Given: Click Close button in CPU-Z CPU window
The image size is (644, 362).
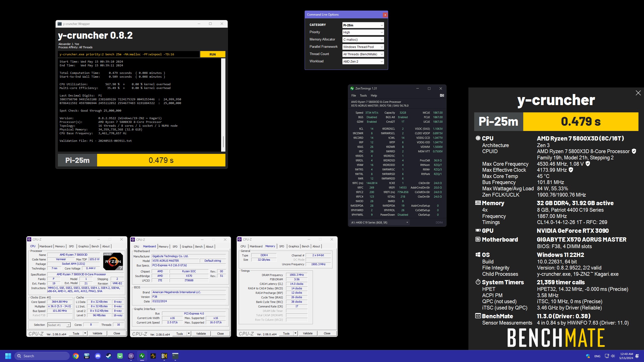Looking at the screenshot, I should click(117, 333).
